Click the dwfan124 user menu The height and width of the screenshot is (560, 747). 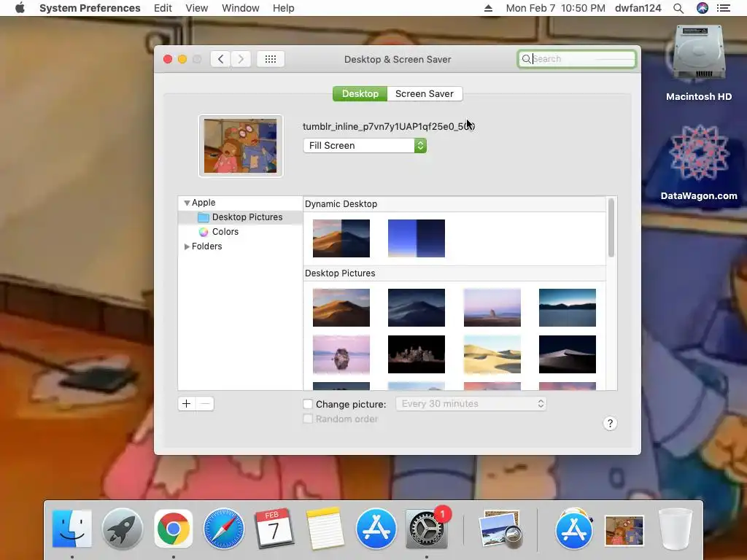pos(638,8)
